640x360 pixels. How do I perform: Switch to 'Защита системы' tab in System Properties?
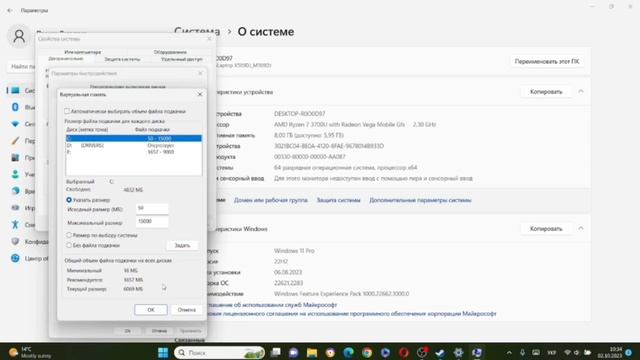(122, 59)
